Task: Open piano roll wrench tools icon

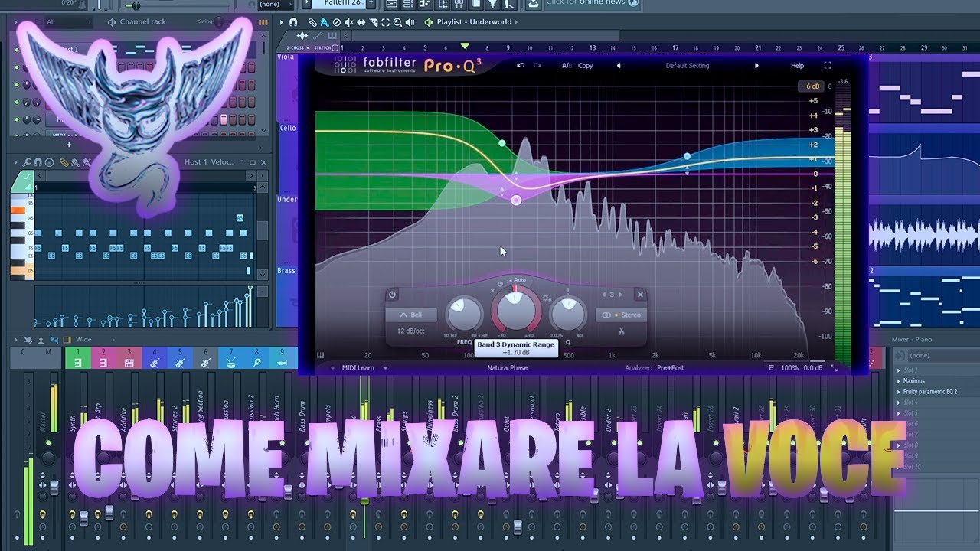Action: click(27, 162)
